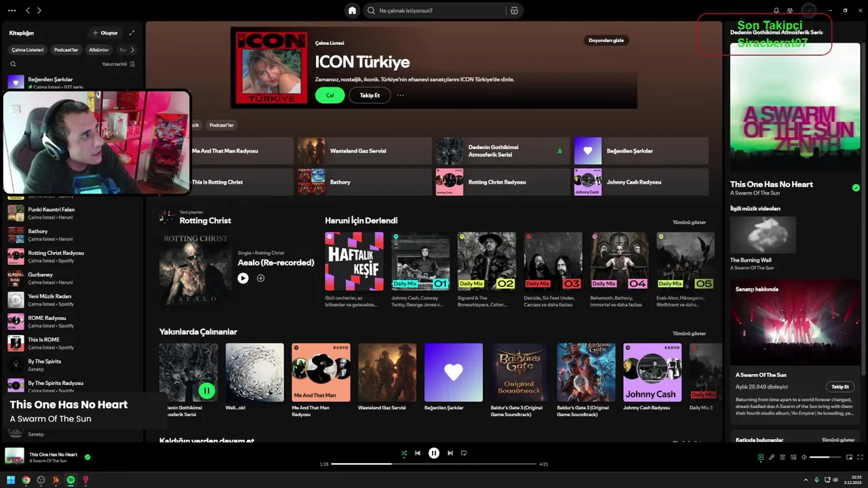
Task: Open Daily Mix 03 card
Action: (x=553, y=270)
